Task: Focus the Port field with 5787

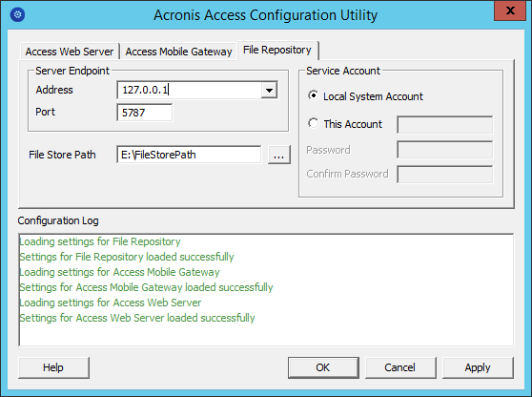Action: (145, 113)
